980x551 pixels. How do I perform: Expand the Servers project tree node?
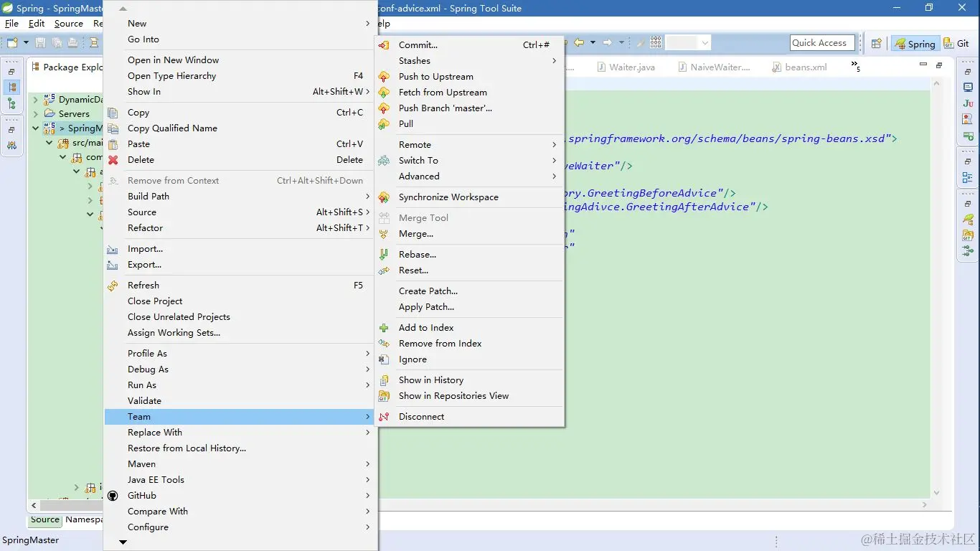tap(36, 113)
